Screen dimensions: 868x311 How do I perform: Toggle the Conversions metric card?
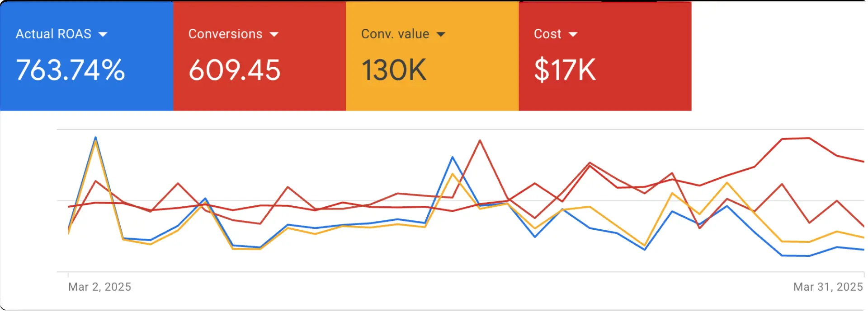click(x=259, y=55)
